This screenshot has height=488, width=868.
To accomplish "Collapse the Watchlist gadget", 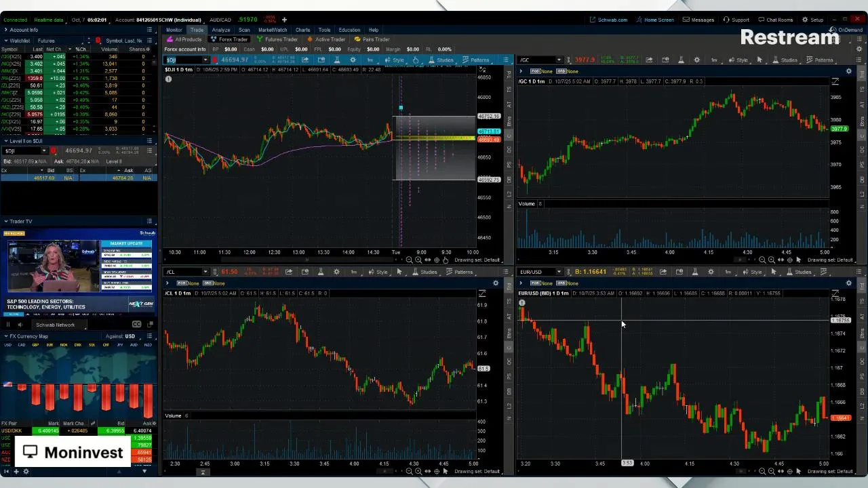I will coord(5,41).
